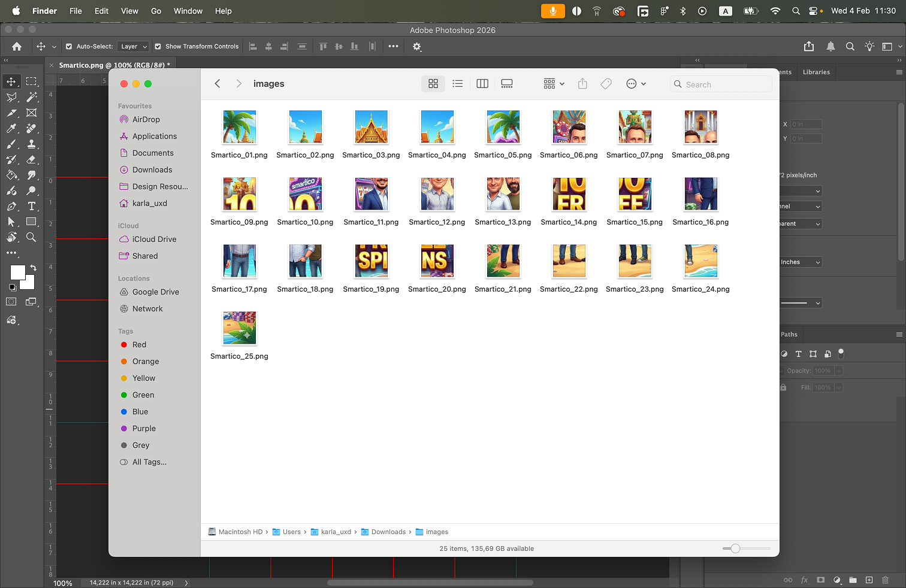Select the Eyedropper tool

[x=11, y=128]
